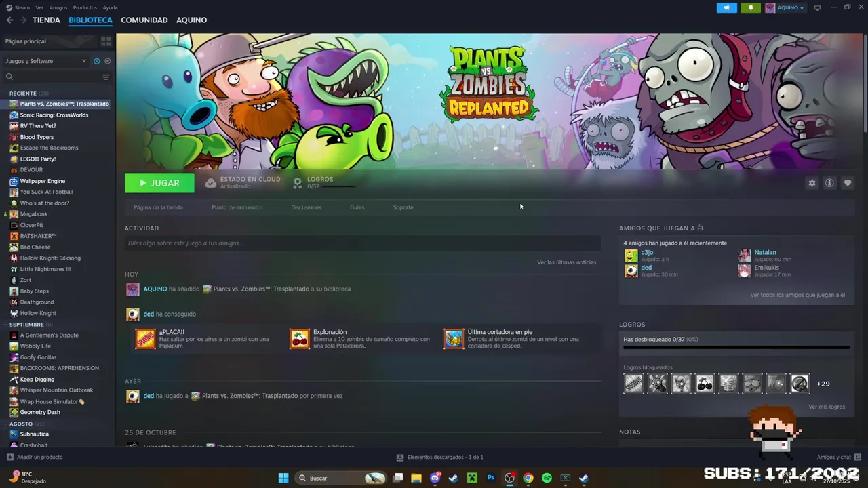The height and width of the screenshot is (488, 868).
Task: Click Ver todos los amigos que juegan
Action: pos(797,295)
